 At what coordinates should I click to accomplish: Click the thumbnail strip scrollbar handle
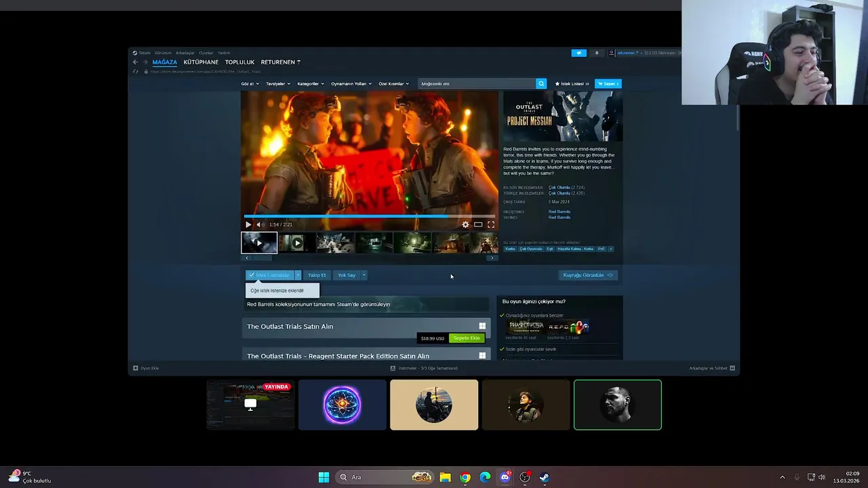(x=262, y=258)
